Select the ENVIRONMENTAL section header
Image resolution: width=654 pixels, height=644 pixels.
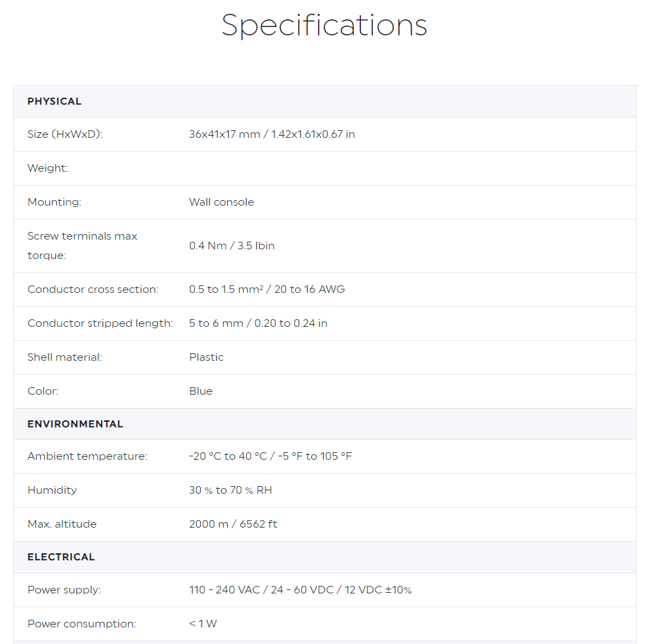click(76, 424)
